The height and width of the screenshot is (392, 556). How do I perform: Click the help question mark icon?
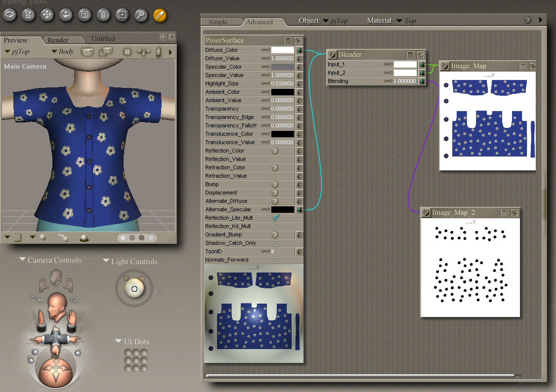pyautogui.click(x=528, y=20)
